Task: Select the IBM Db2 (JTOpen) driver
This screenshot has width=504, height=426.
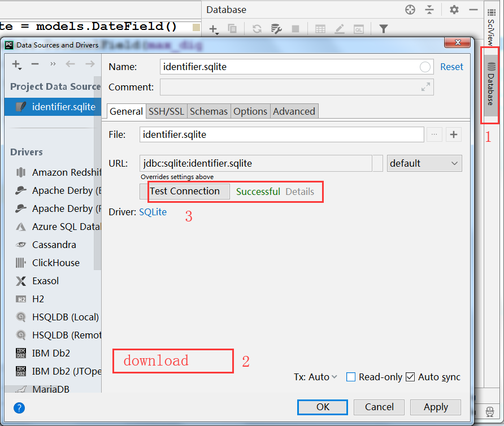Action: (53, 371)
